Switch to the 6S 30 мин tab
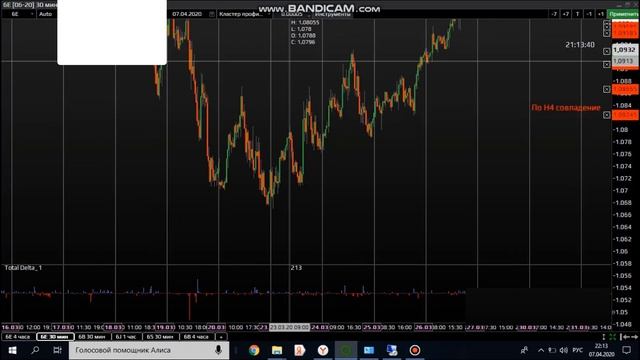 160,337
